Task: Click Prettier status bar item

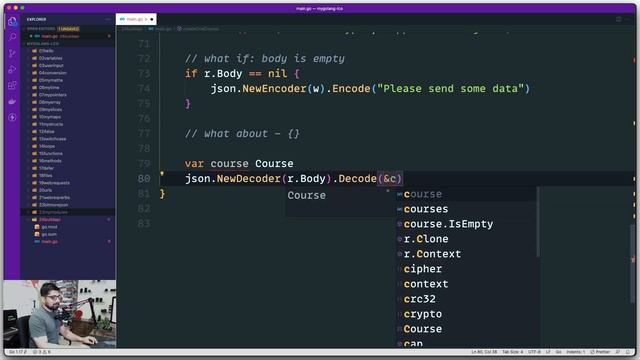Action: [600, 352]
